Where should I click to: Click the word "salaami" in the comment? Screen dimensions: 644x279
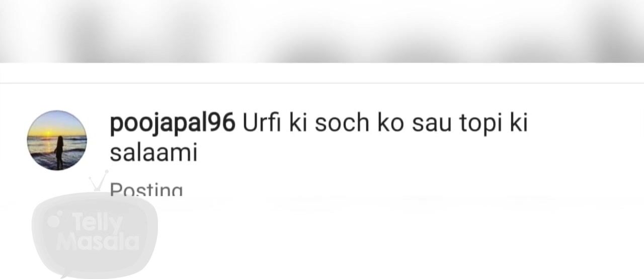point(153,153)
